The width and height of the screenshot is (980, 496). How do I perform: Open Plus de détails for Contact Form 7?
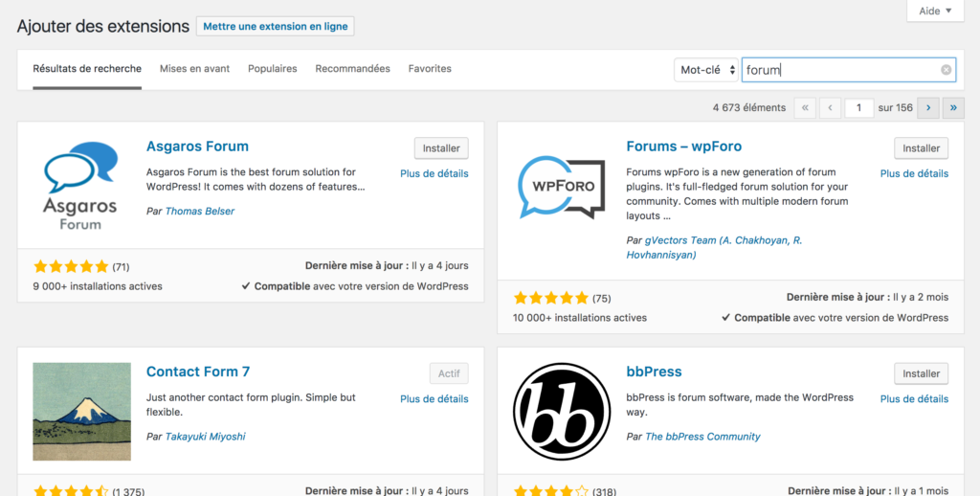coord(434,398)
